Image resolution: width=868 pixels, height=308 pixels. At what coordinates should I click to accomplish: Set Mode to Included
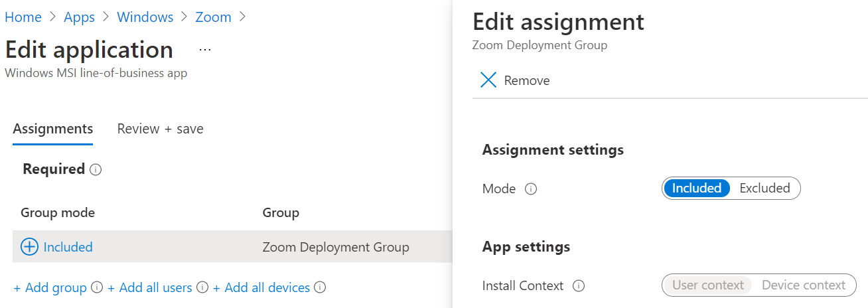pos(697,188)
